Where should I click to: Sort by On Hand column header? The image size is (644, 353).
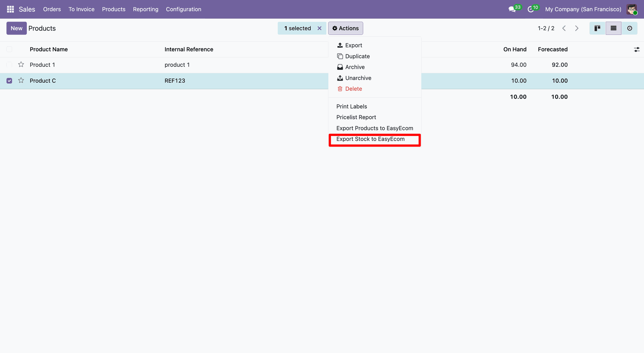(515, 49)
